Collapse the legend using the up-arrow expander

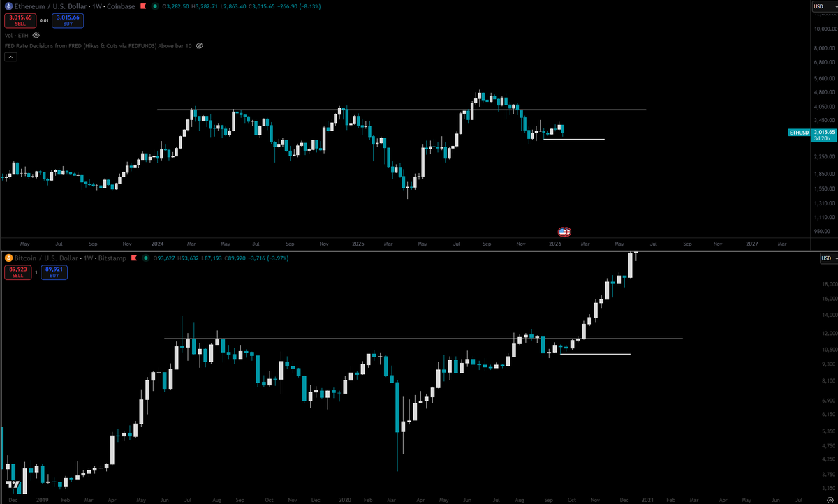(x=10, y=57)
